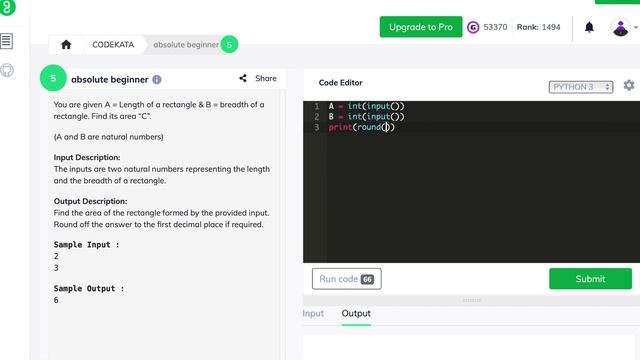Click the share icon

click(x=243, y=78)
